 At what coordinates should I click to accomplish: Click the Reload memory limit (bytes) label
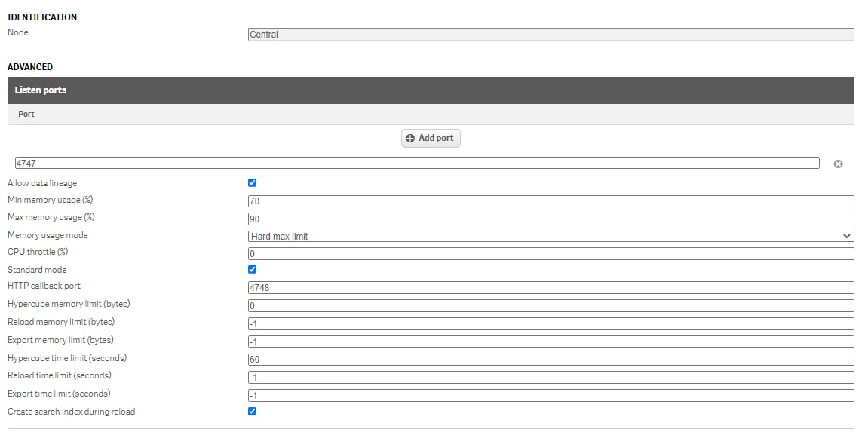pos(61,322)
